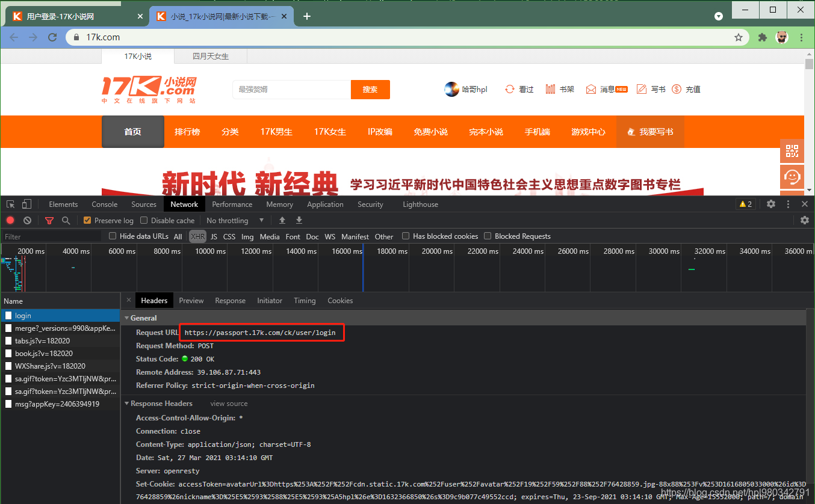Click the network filter funnel icon
This screenshot has height=504, width=815.
[x=49, y=221]
